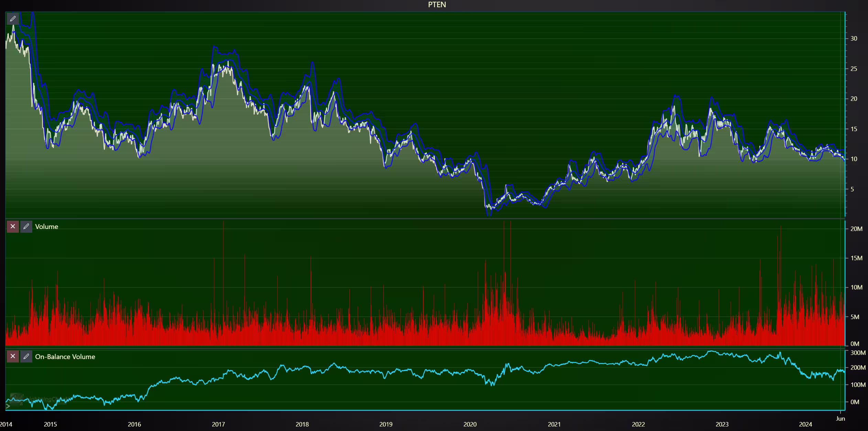
Task: Click the 2017 label on the time axis
Action: tap(218, 424)
